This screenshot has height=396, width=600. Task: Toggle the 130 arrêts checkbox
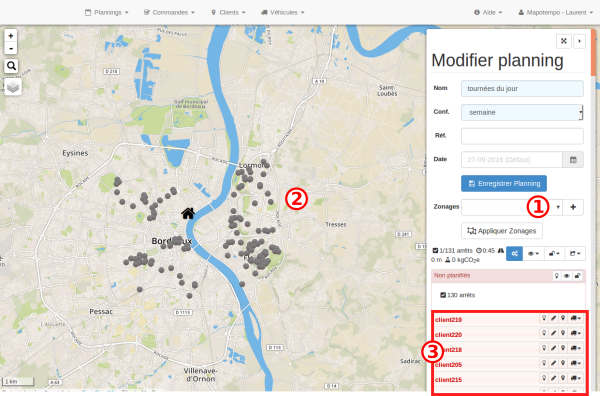(x=443, y=295)
